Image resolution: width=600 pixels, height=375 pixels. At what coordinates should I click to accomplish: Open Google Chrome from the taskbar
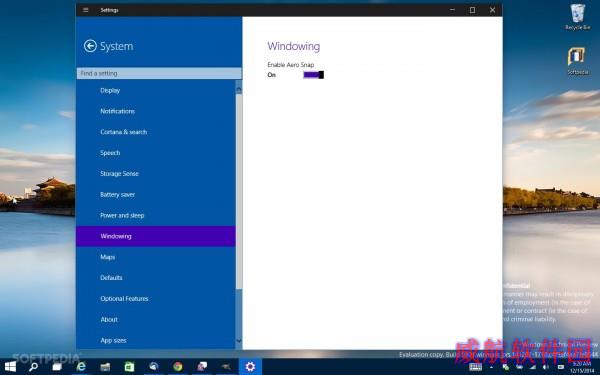tap(178, 367)
